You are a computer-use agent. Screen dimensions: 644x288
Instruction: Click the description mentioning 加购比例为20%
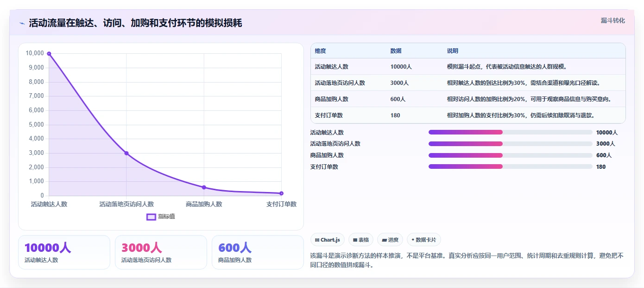(x=529, y=99)
